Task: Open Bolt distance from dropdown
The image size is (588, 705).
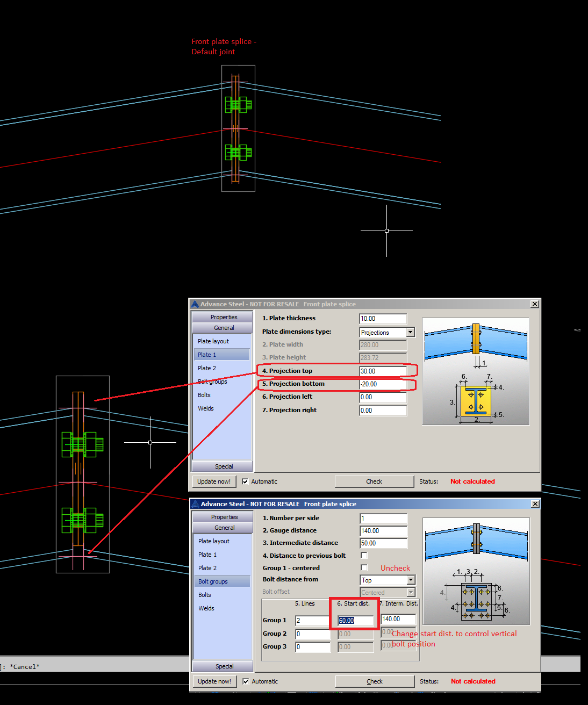Action: [411, 580]
